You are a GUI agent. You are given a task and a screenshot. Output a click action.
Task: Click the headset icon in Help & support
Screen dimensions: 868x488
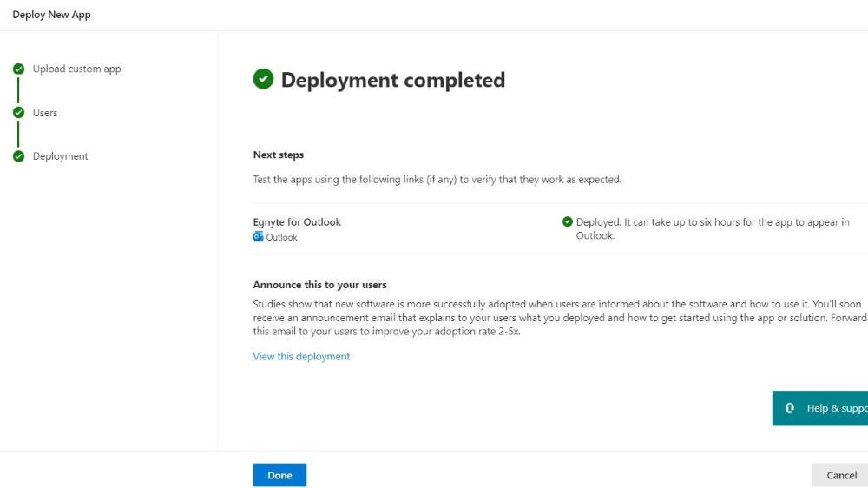[789, 408]
